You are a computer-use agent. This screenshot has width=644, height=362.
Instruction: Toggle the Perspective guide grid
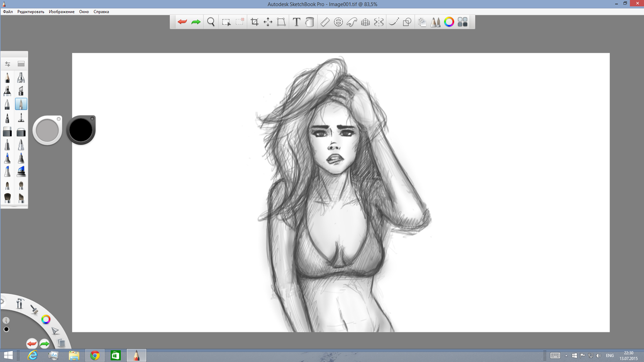[x=365, y=22]
